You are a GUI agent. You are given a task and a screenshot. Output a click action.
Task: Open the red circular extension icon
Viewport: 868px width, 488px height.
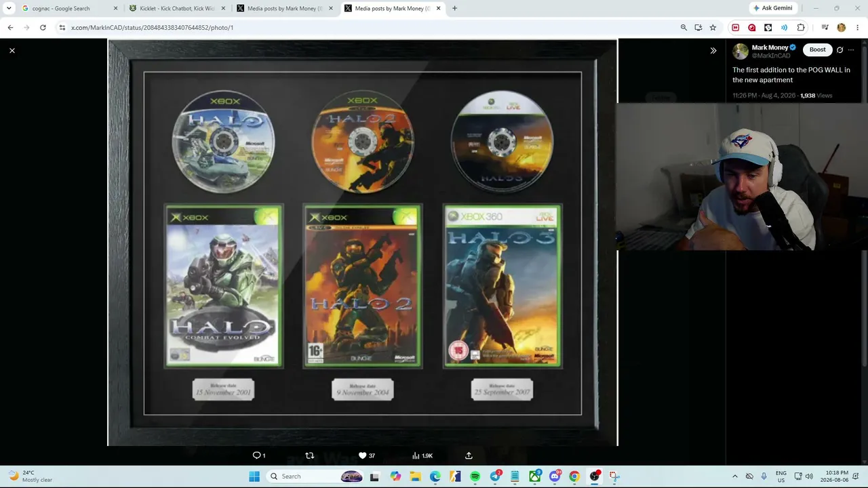pyautogui.click(x=751, y=28)
